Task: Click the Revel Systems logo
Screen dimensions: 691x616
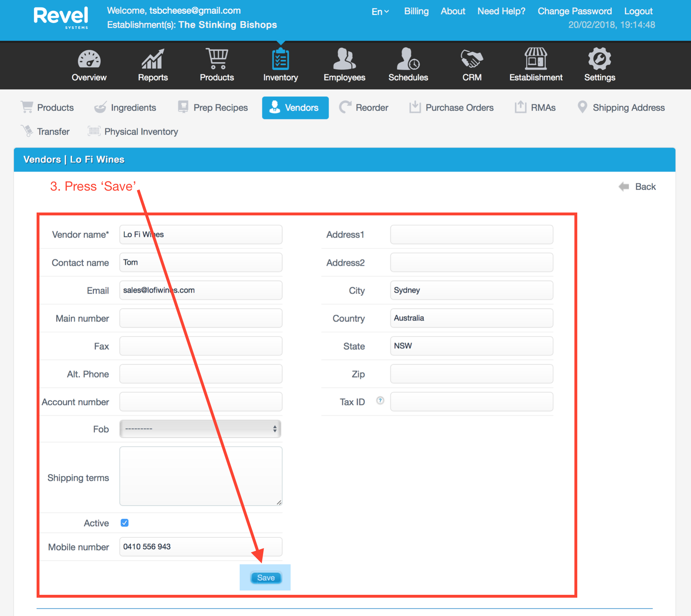Action: pyautogui.click(x=61, y=18)
